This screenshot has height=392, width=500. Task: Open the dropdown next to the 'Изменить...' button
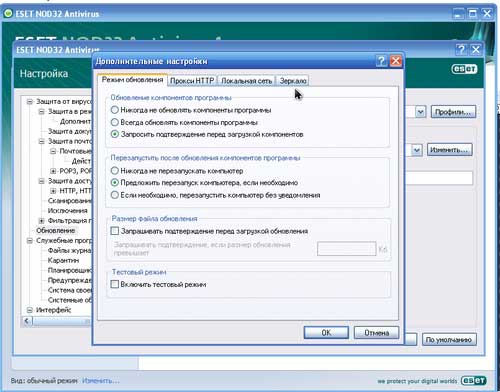(x=417, y=150)
